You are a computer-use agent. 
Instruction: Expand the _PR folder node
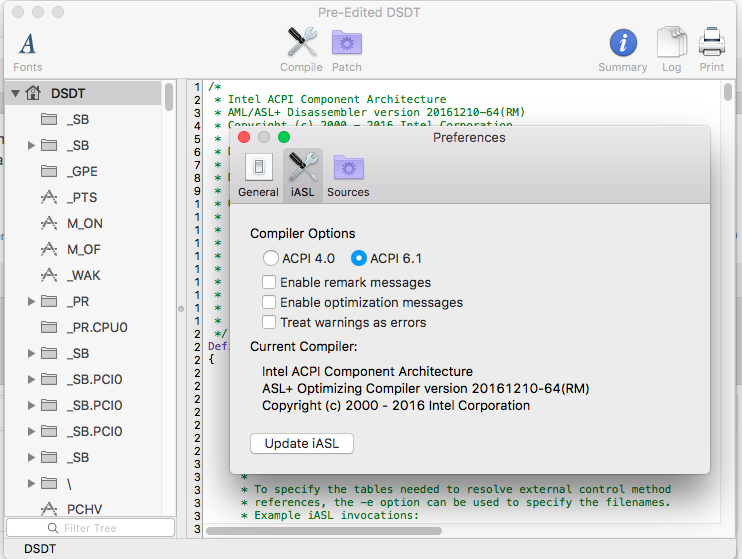32,301
